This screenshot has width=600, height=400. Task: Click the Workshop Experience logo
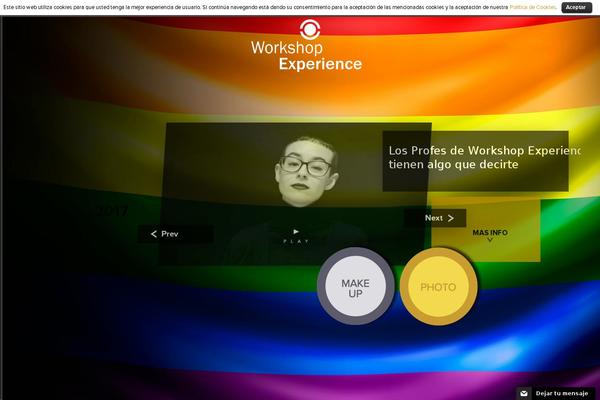tap(307, 46)
